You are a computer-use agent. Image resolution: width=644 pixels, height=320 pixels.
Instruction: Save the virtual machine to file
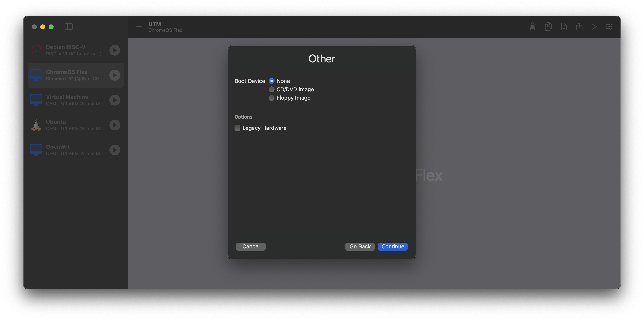point(564,27)
